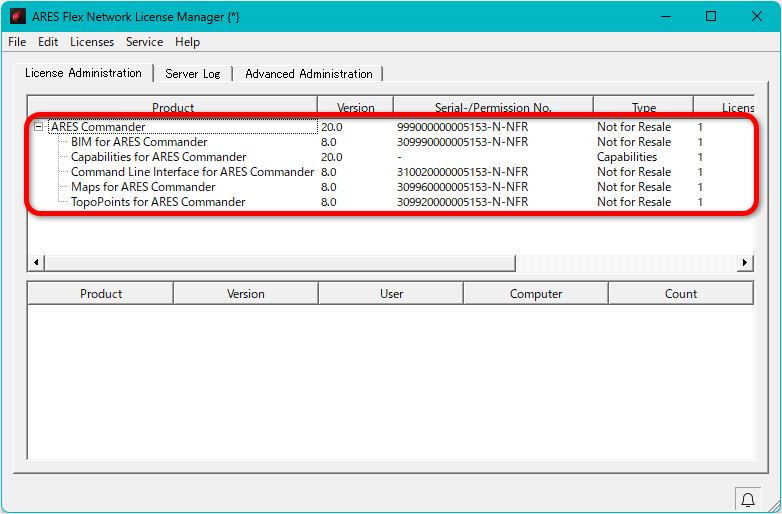Click the horizontal scrollbar thumb
The height and width of the screenshot is (514, 782).
click(x=280, y=262)
